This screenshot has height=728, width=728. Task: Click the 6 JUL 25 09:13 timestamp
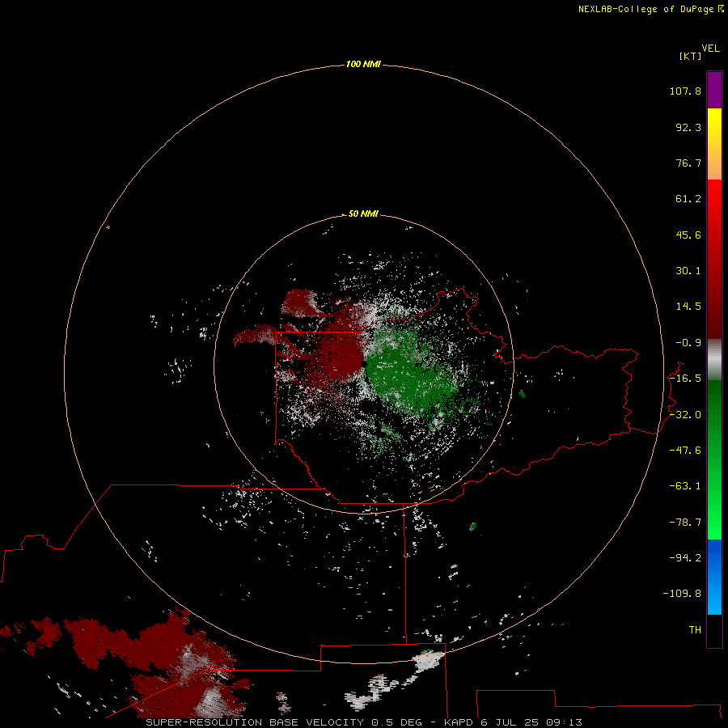(x=531, y=722)
